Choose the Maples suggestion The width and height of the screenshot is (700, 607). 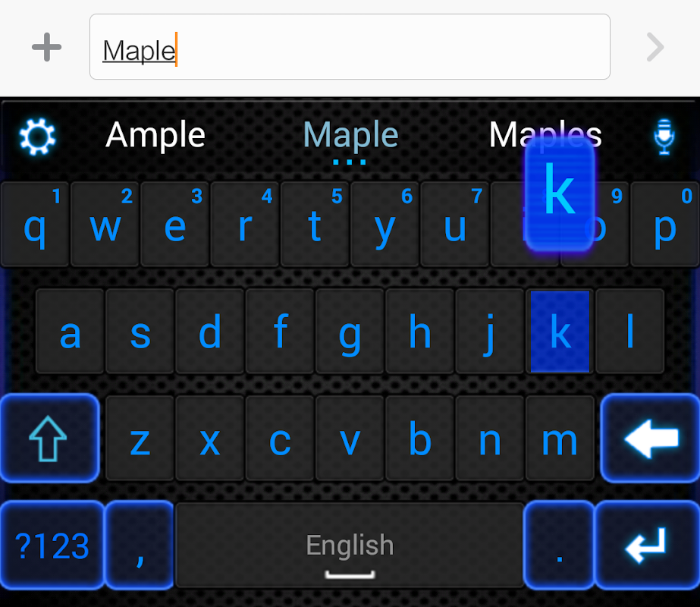click(x=545, y=135)
